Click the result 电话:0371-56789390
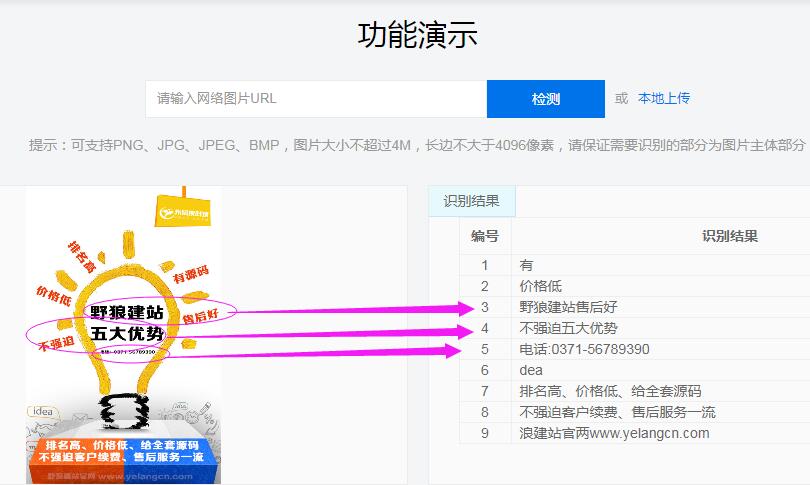Screen dimensions: 810x485 584,349
